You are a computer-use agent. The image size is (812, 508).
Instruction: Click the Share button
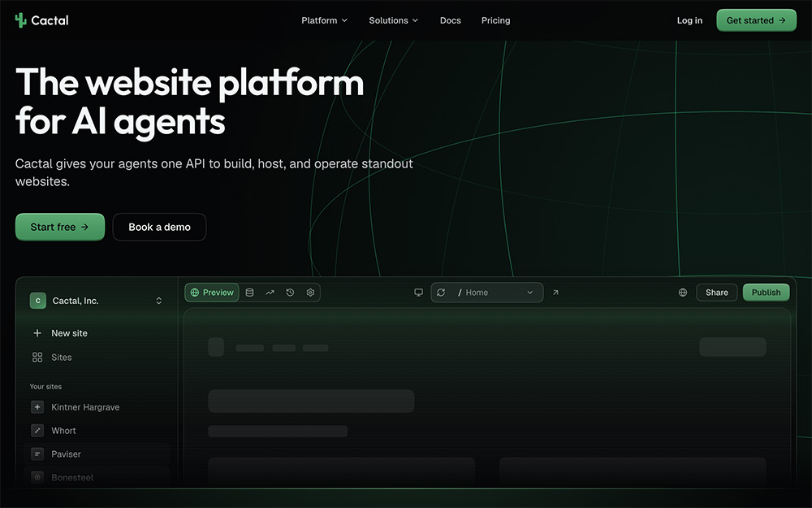717,293
